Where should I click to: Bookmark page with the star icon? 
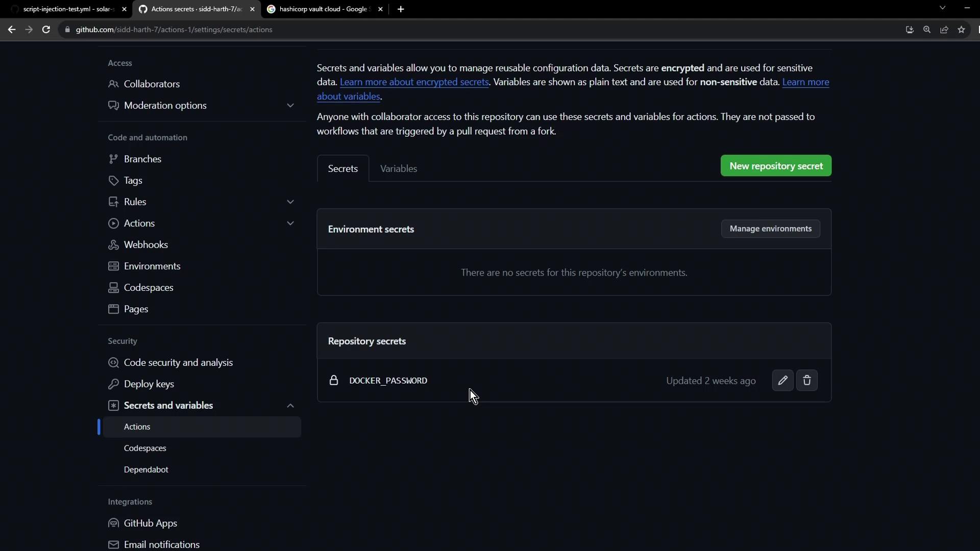click(962, 30)
